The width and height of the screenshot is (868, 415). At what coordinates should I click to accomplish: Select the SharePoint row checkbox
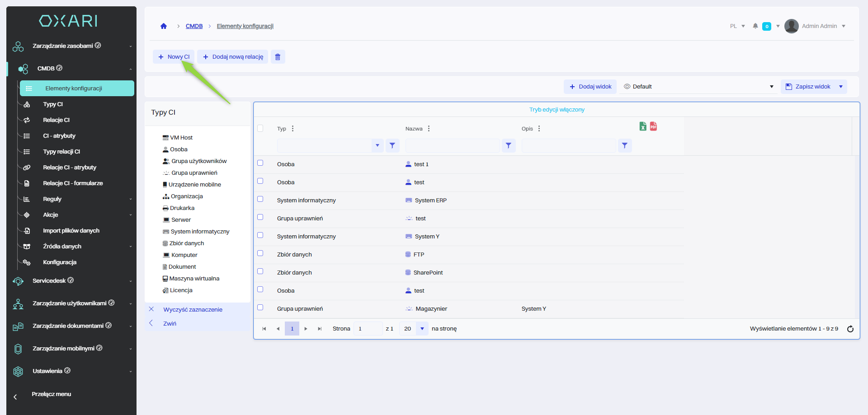(260, 271)
